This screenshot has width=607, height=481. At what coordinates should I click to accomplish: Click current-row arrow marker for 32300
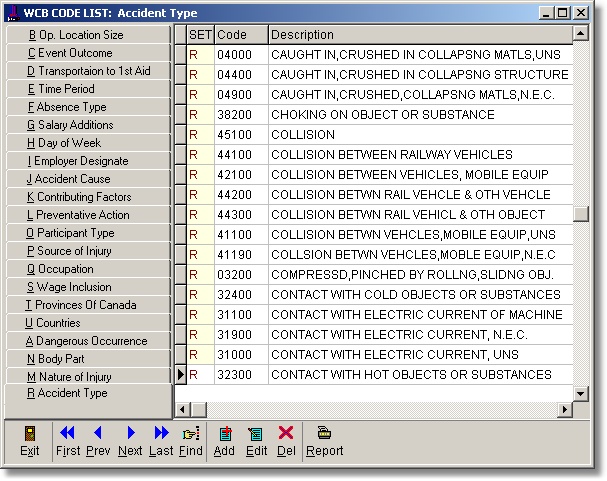pos(181,375)
